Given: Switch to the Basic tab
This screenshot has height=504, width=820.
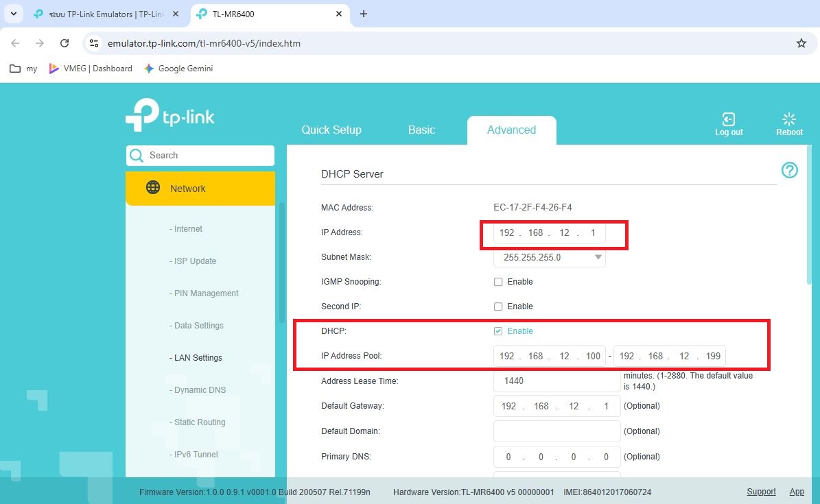Looking at the screenshot, I should click(x=421, y=130).
